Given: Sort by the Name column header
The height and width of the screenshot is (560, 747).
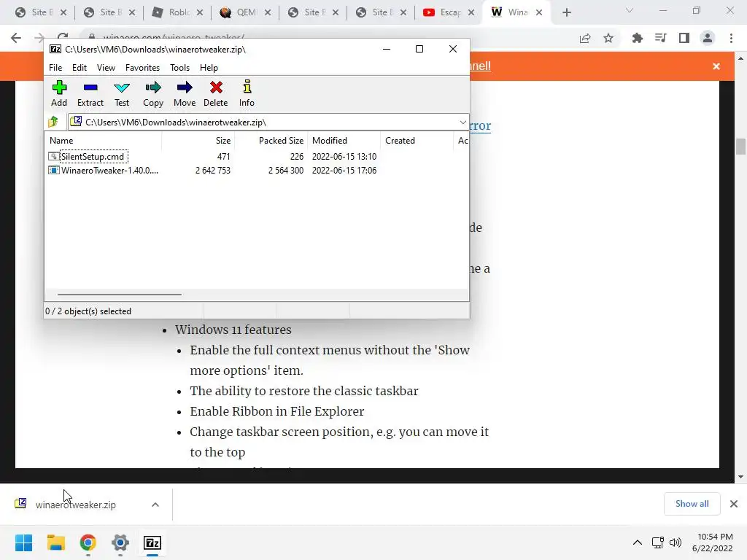Looking at the screenshot, I should (x=104, y=141).
